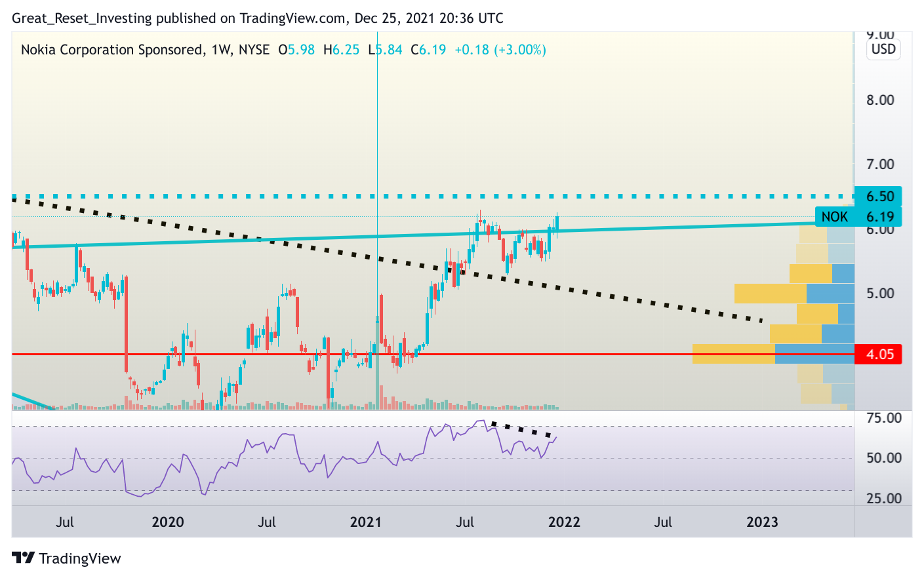924x578 pixels.
Task: Click the RSI 50.00 axis label
Action: (x=884, y=458)
